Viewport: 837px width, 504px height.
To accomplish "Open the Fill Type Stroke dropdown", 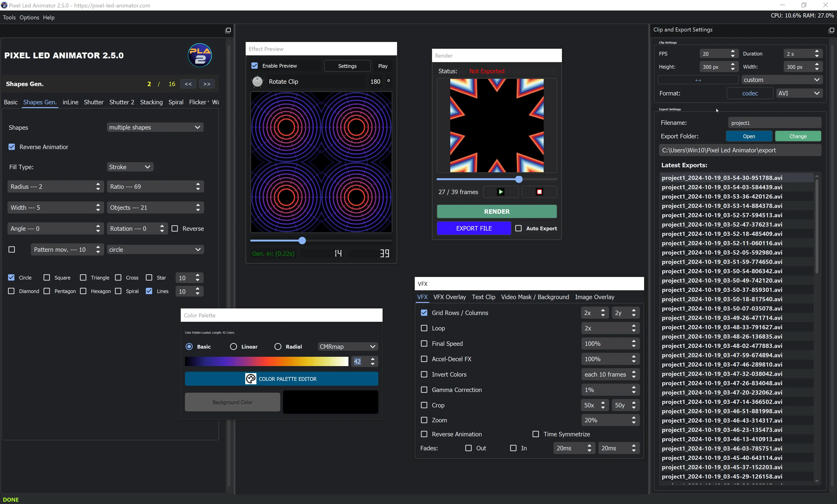I will (130, 167).
